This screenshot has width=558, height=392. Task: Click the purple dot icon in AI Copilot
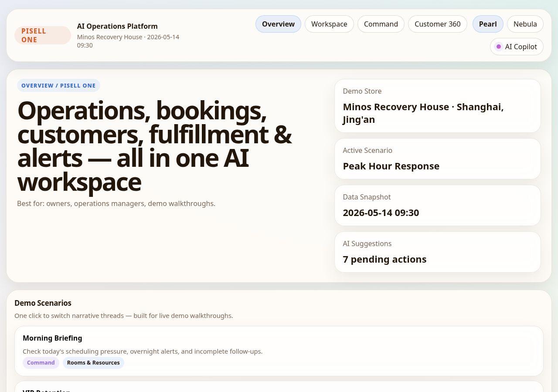coord(499,47)
